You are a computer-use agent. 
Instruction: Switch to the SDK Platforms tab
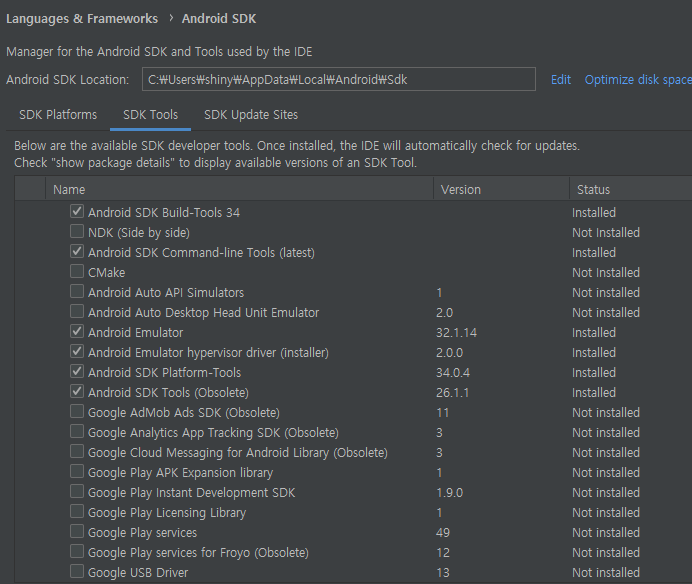click(x=58, y=115)
